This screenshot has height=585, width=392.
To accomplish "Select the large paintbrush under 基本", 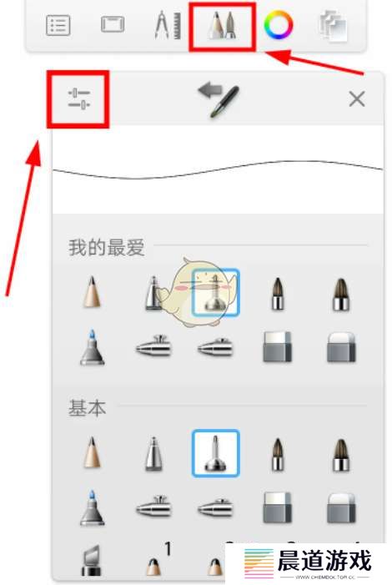I will [x=341, y=455].
